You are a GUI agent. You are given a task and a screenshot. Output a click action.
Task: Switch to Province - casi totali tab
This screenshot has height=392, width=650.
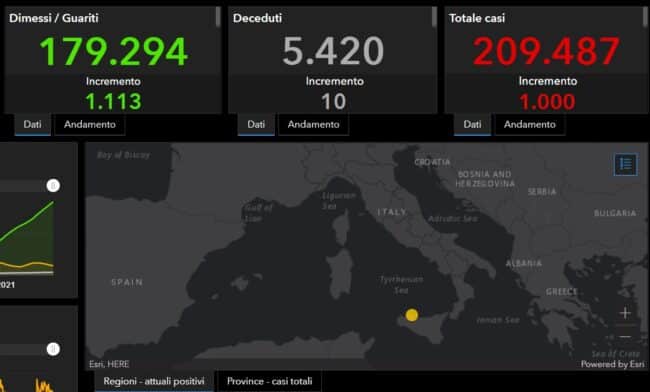269,381
